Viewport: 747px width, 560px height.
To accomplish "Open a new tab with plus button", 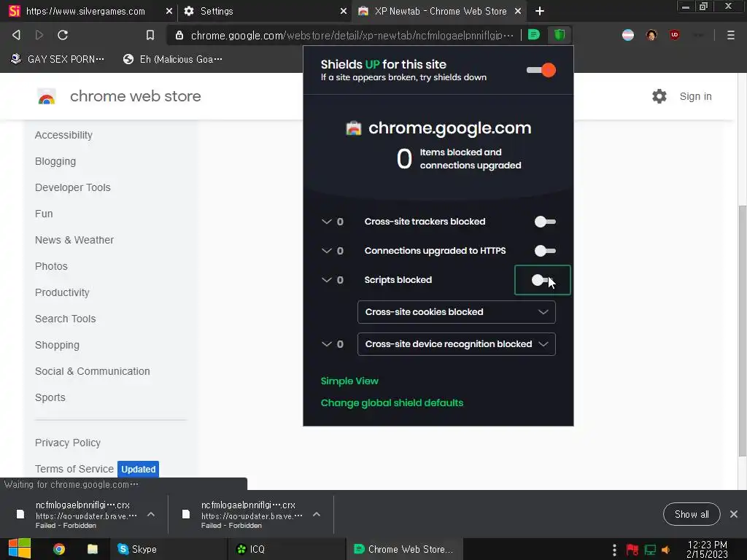I will 540,11.
